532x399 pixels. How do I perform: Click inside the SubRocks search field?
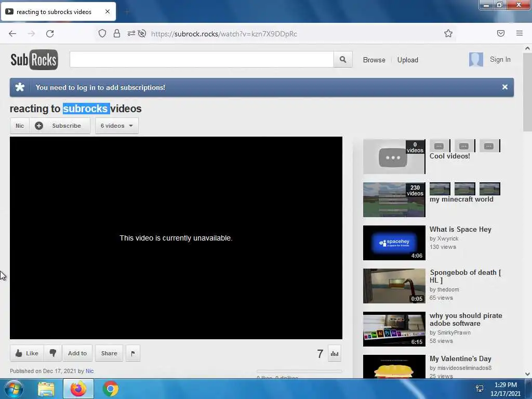(202, 59)
